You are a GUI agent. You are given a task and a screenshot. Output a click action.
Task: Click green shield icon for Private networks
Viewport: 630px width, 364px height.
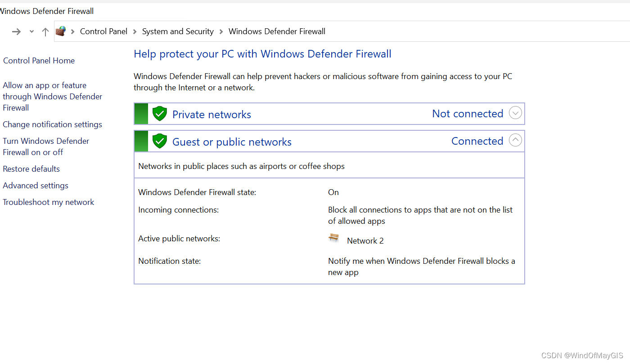coord(159,114)
